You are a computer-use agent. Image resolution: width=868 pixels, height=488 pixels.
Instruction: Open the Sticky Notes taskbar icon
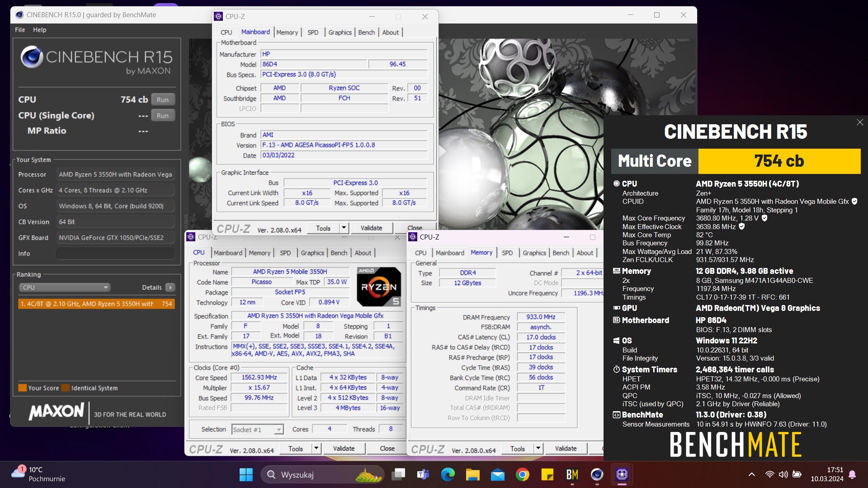[547, 474]
